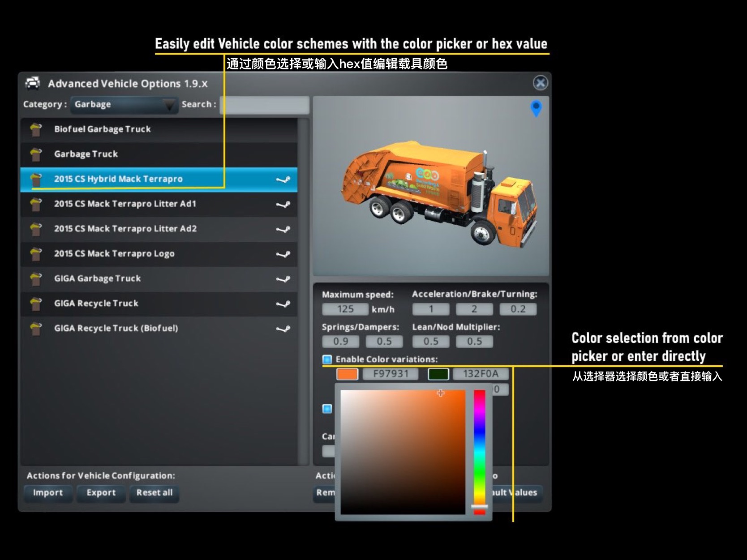Click the Category dropdown arrow
Screen dimensions: 747x560
[169, 105]
